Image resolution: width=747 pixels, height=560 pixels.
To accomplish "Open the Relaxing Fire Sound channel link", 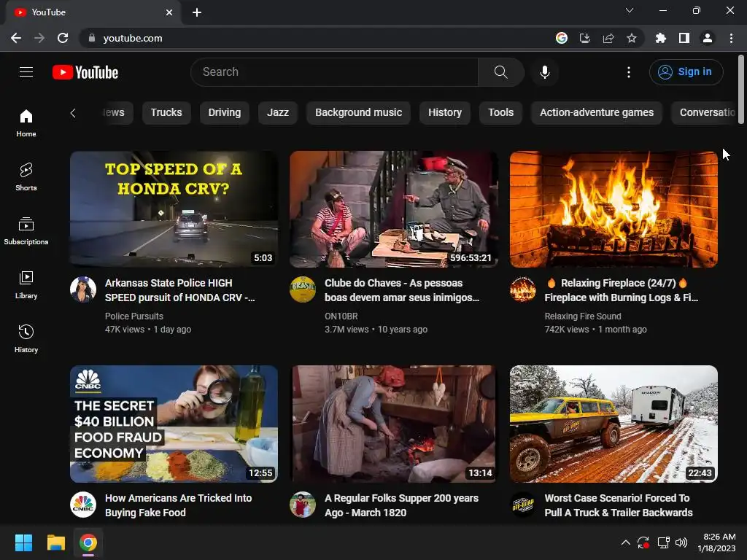I will pos(583,316).
